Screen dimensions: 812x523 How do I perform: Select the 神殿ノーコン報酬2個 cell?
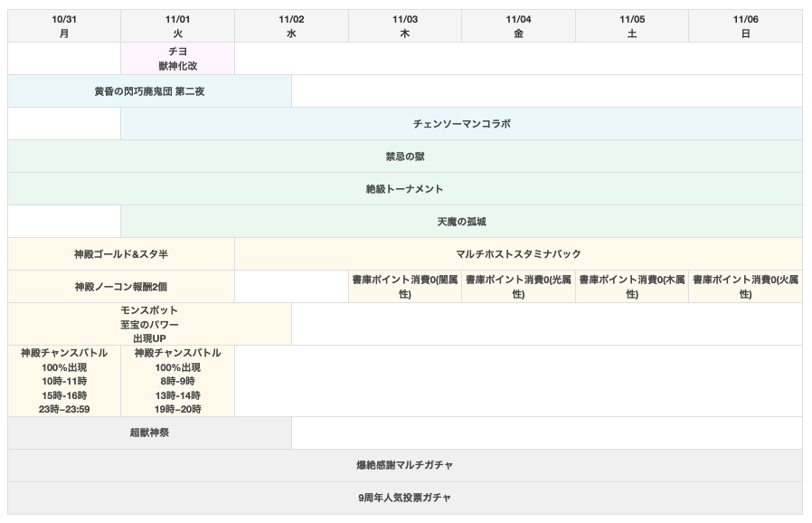click(x=121, y=287)
